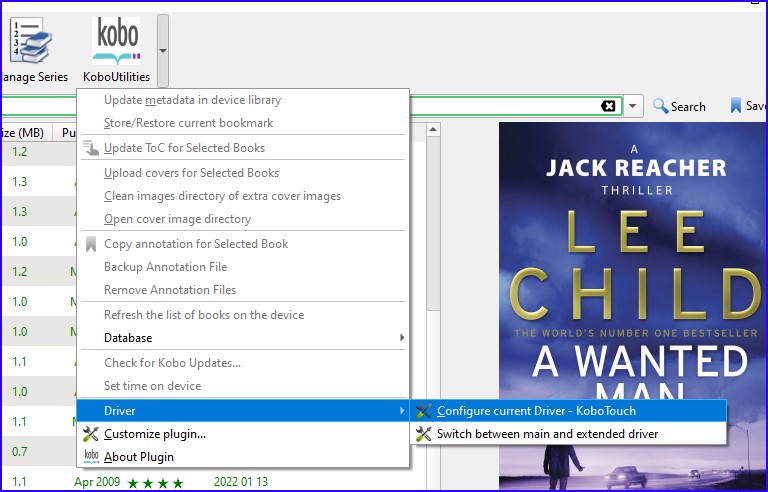
Task: Click the Update ToC hand icon
Action: pyautogui.click(x=91, y=148)
